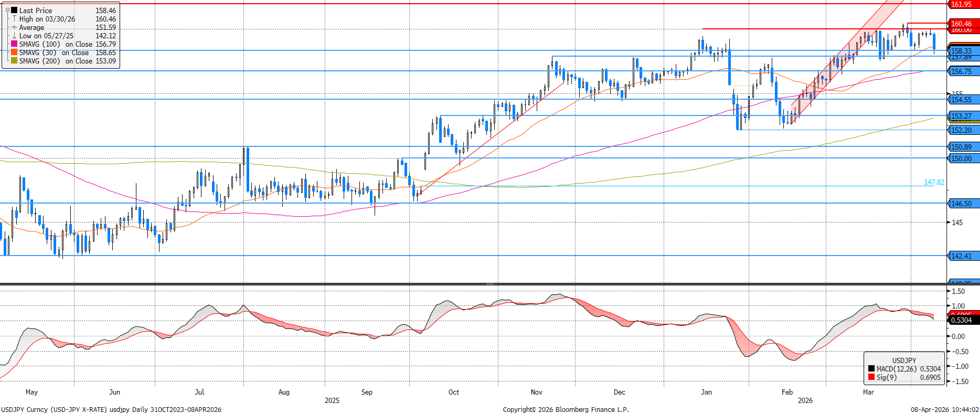The height and width of the screenshot is (414, 980).
Task: Click the panel divider above MACD chart
Action: click(x=489, y=284)
